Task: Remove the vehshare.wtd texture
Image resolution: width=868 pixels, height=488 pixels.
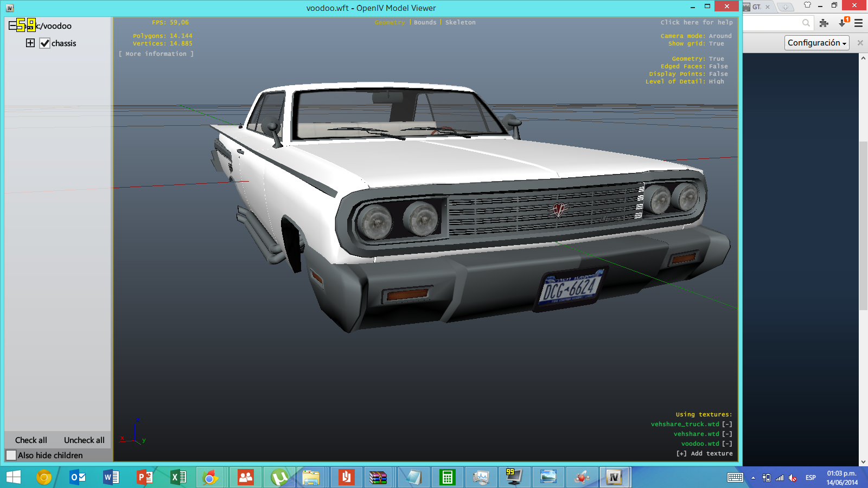Action: [727, 434]
